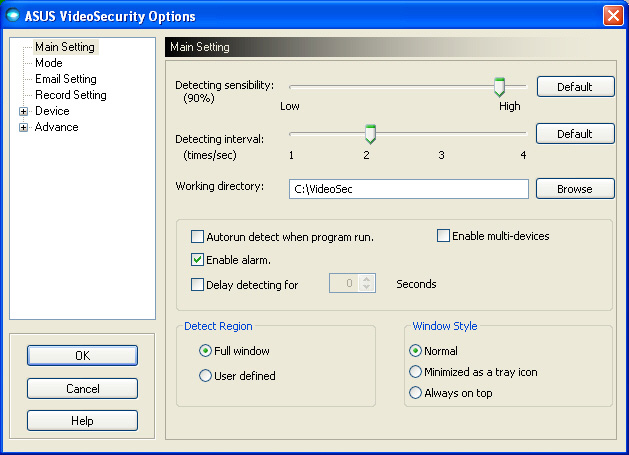This screenshot has height=455, width=629.
Task: Click the ASUS VideoSecurity title bar icon
Action: [x=13, y=16]
